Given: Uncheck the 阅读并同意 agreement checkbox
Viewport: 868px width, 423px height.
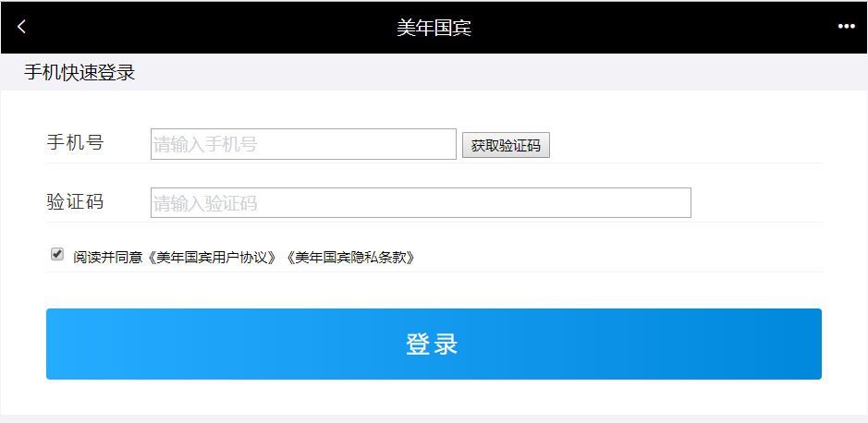Looking at the screenshot, I should pyautogui.click(x=57, y=254).
